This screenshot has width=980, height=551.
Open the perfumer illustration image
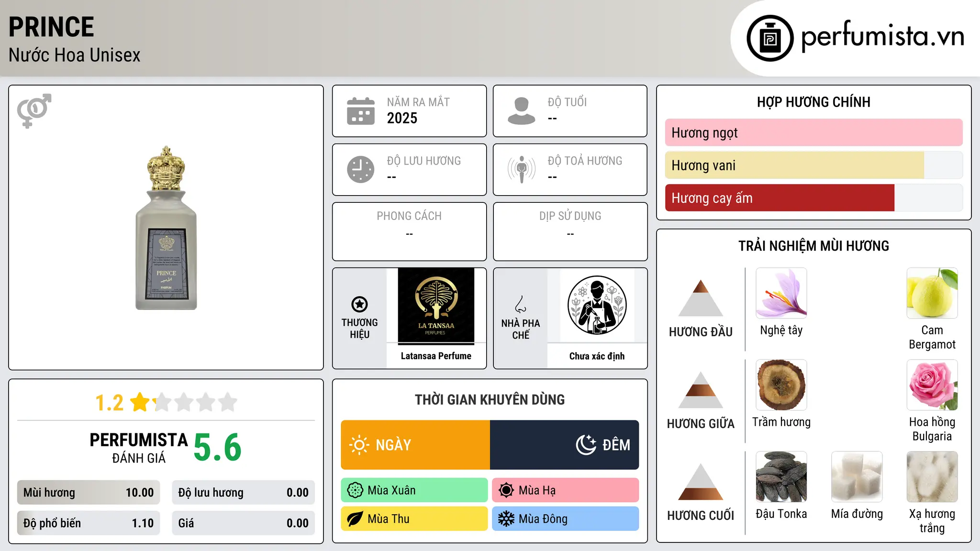597,305
